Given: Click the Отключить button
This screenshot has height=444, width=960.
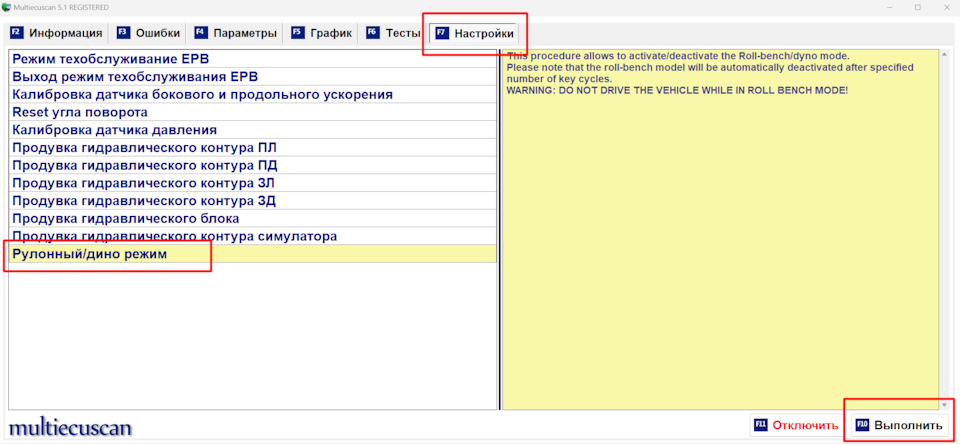Looking at the screenshot, I should [797, 425].
